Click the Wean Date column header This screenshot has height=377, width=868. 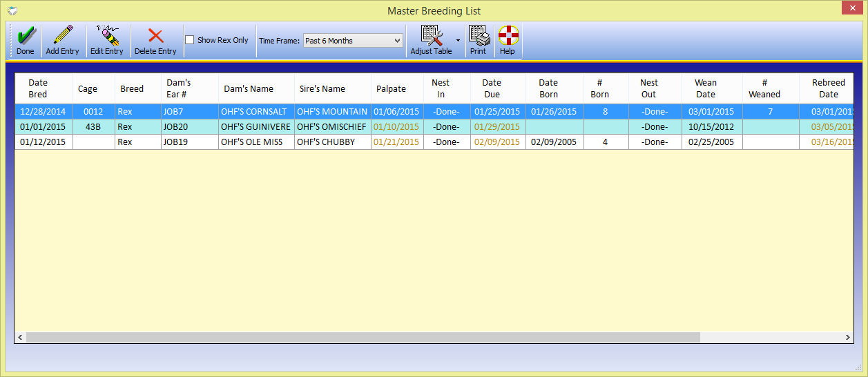[705, 88]
